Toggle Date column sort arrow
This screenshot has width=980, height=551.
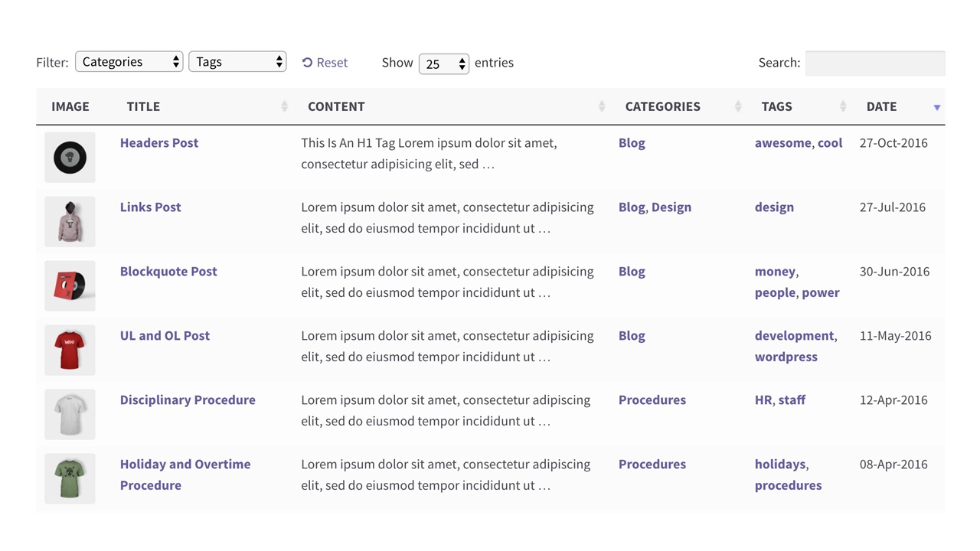click(936, 108)
